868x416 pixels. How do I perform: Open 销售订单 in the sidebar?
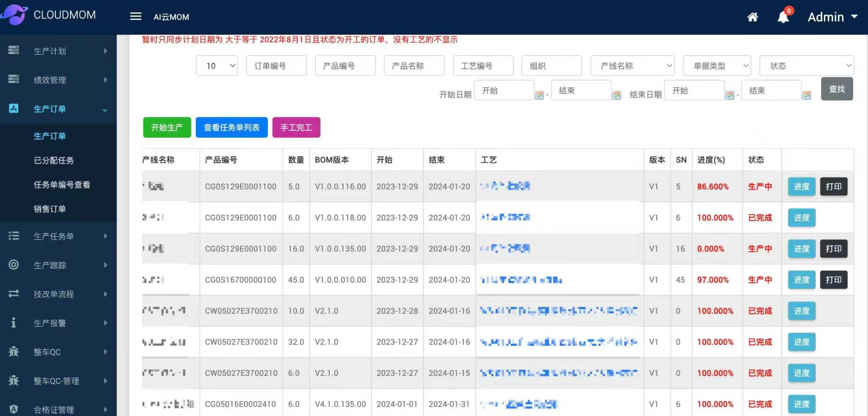[x=50, y=209]
